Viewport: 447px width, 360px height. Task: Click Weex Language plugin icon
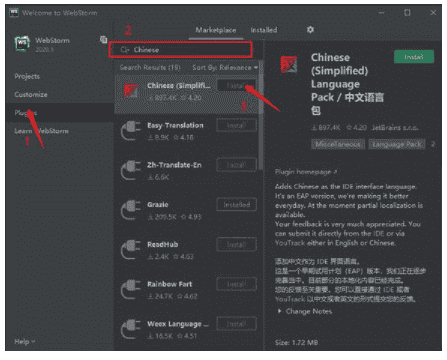[130, 329]
